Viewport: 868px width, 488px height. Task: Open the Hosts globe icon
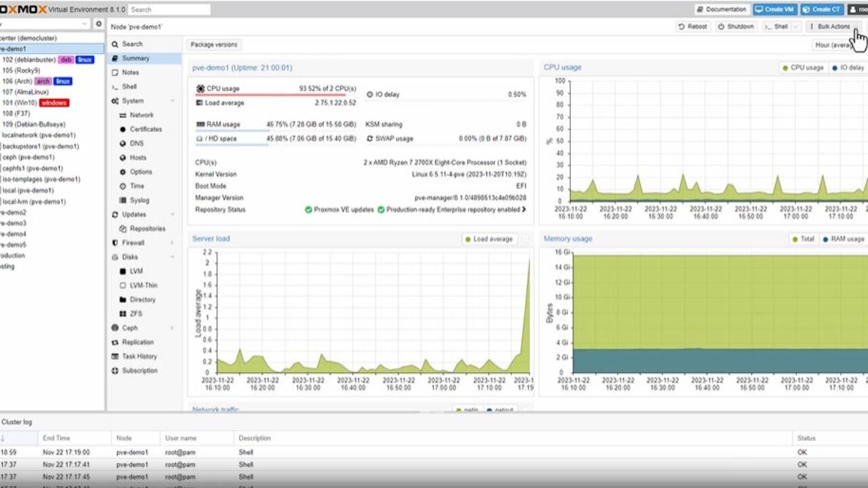pyautogui.click(x=123, y=158)
